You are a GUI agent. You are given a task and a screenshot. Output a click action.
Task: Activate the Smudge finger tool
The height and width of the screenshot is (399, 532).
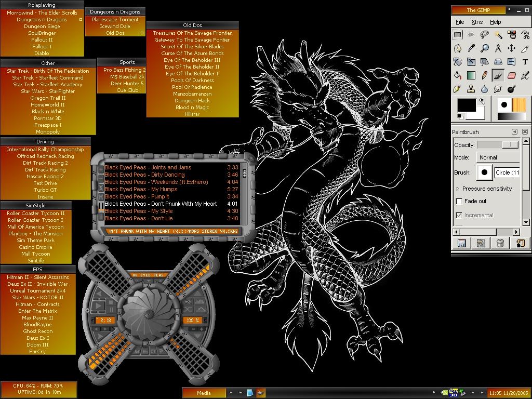[x=498, y=89]
